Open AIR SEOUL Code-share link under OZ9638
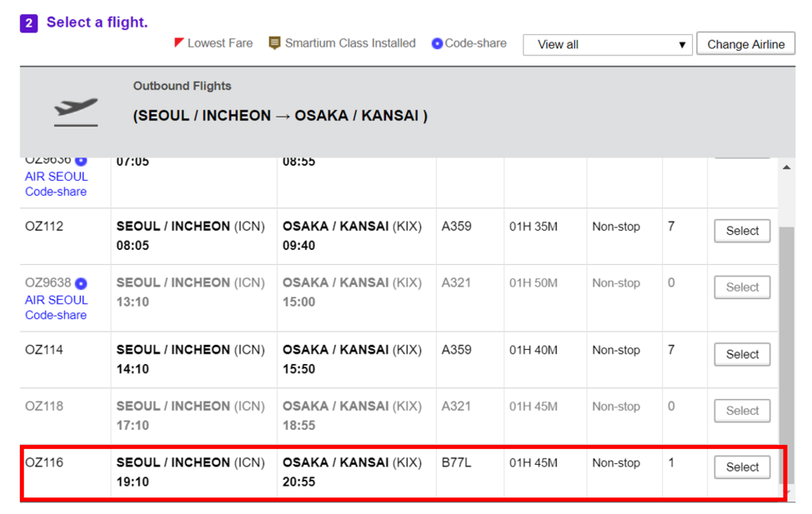 click(x=56, y=307)
